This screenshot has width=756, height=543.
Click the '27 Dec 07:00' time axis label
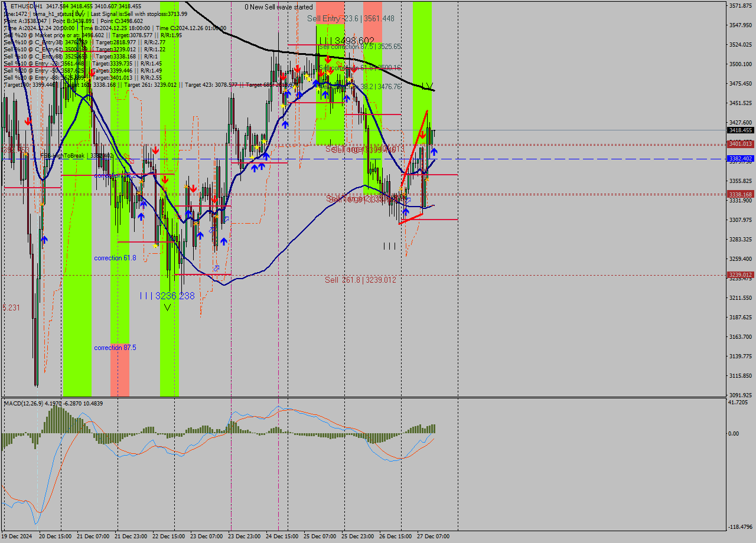tap(433, 537)
